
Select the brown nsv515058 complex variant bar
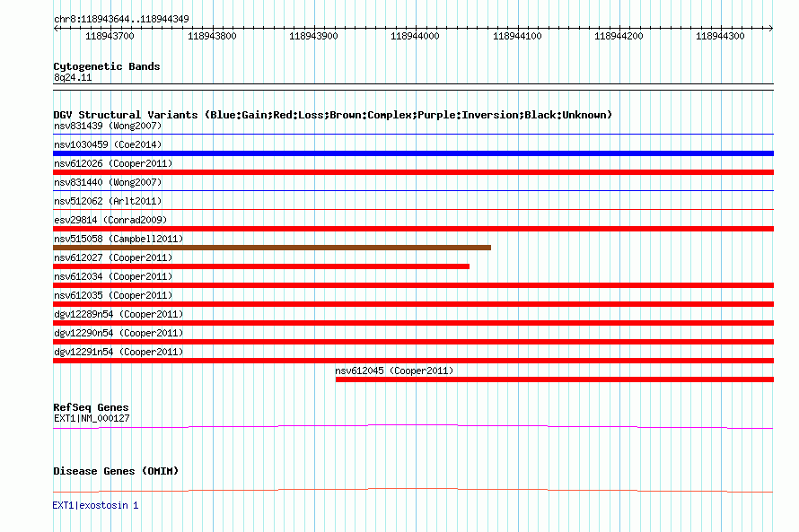coord(272,248)
